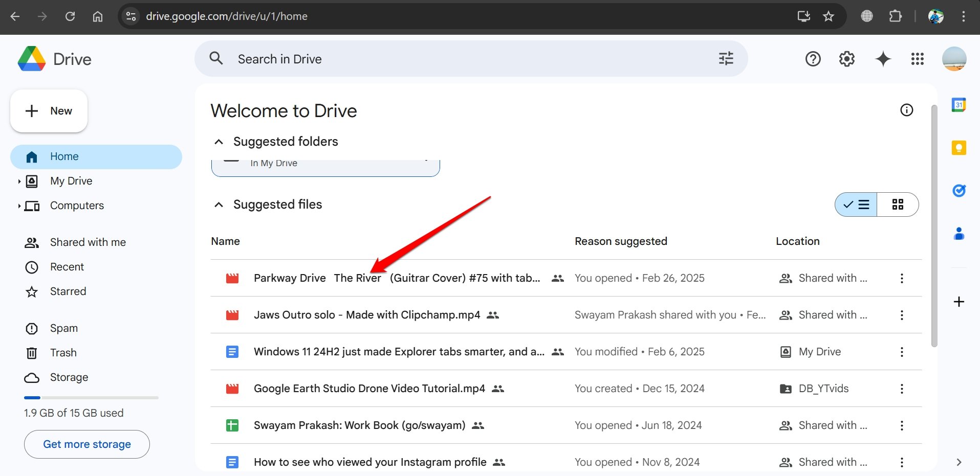
Task: Open Shared with me
Action: (x=88, y=242)
